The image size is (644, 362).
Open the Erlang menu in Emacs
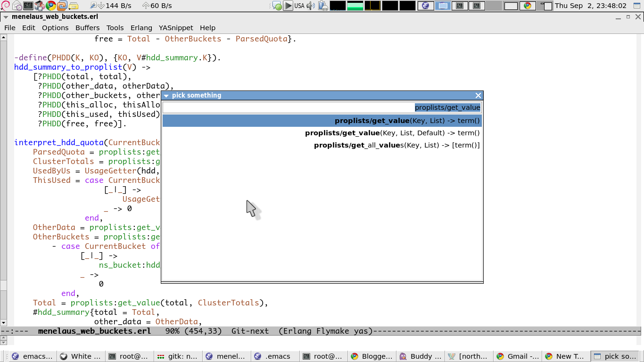click(141, 27)
